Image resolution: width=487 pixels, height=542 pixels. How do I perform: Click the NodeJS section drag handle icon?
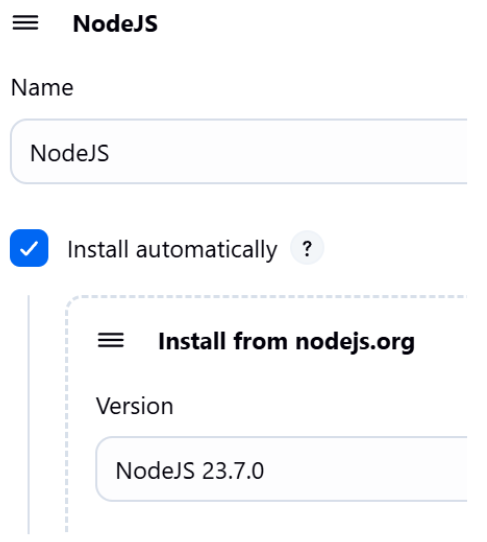25,23
